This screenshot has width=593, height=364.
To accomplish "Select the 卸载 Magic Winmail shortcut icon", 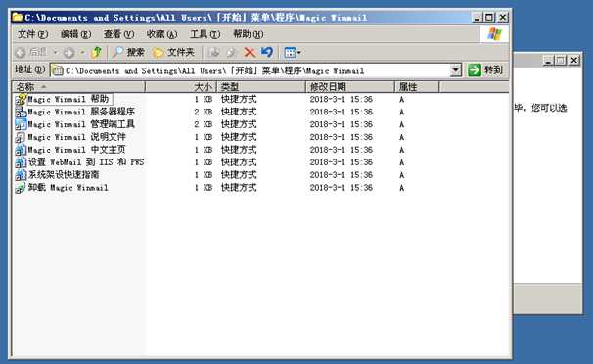I will (21, 188).
